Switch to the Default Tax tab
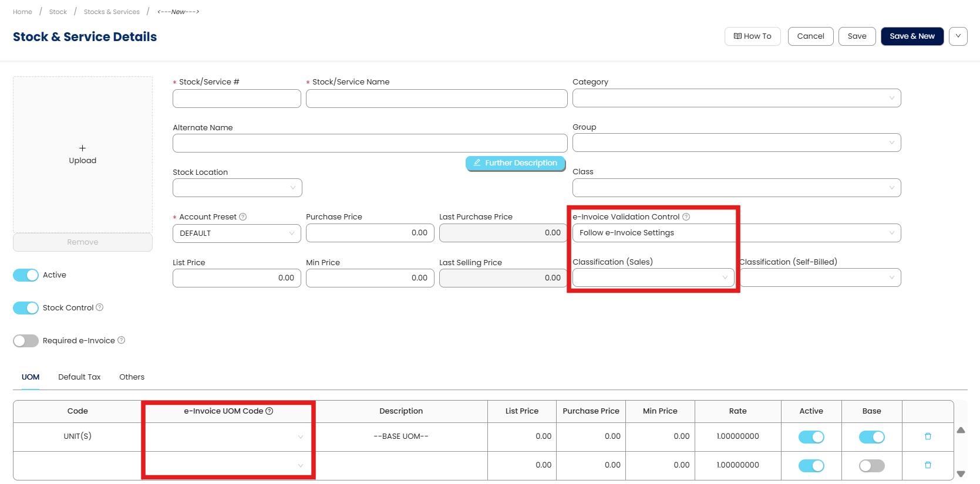The image size is (980, 484). tap(79, 377)
